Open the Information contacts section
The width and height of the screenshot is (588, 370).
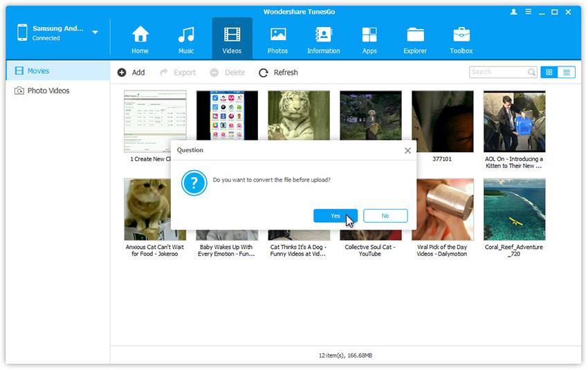[323, 39]
